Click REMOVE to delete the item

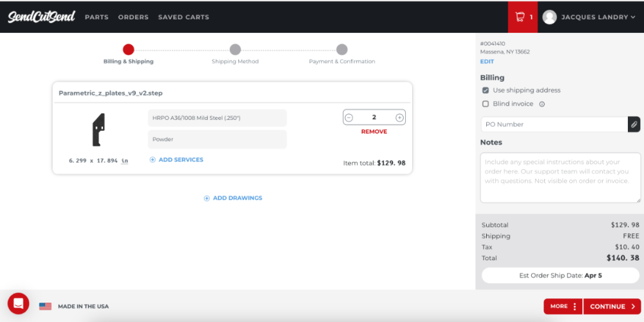tap(374, 132)
